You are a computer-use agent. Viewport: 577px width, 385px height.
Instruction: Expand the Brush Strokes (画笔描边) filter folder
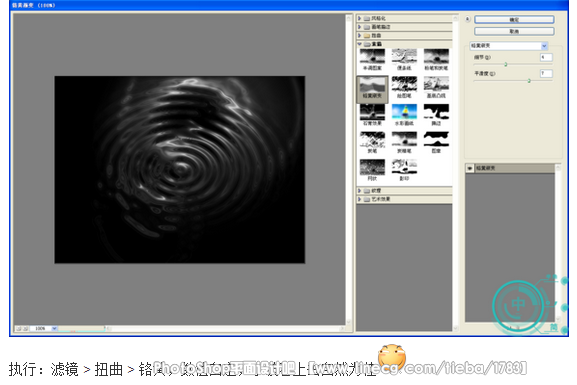point(360,27)
